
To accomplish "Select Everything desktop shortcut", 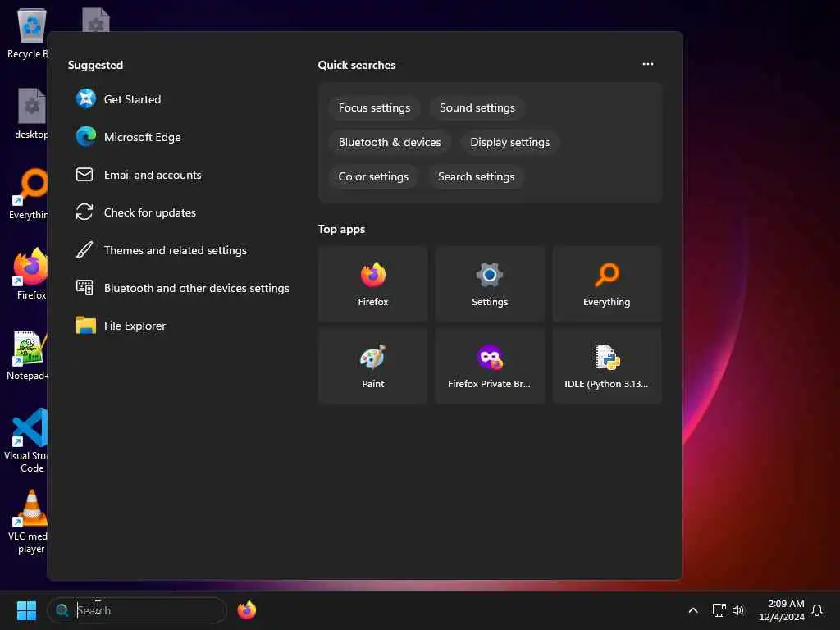I will 29,194.
